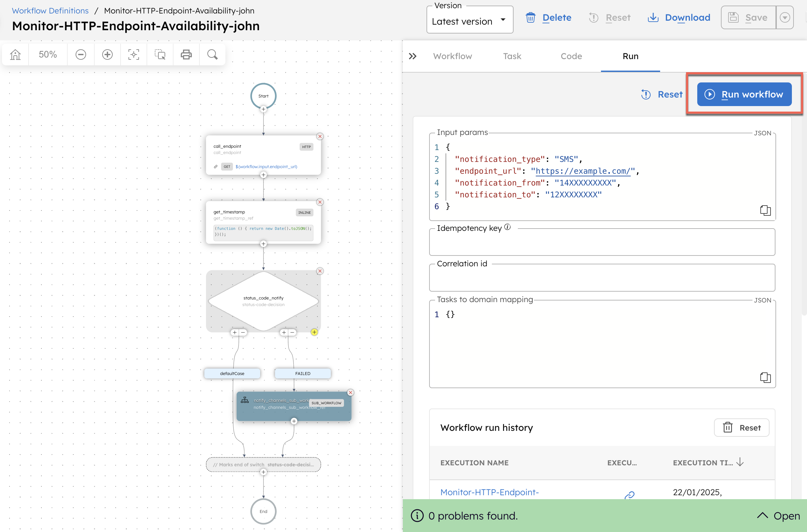The width and height of the screenshot is (807, 532).
Task: Focus the Idempotency key input field
Action: (x=602, y=242)
